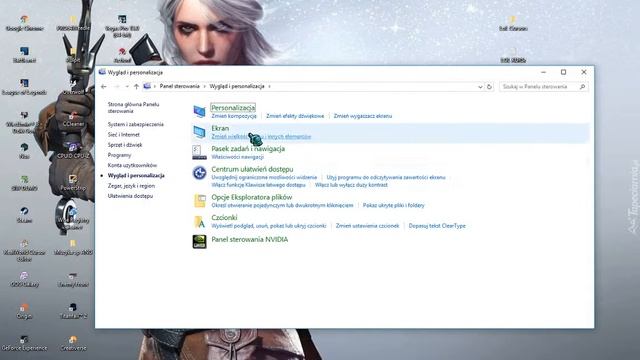This screenshot has height=360, width=640.
Task: Click Włącz lub wyłącz duży kontrast
Action: (351, 185)
